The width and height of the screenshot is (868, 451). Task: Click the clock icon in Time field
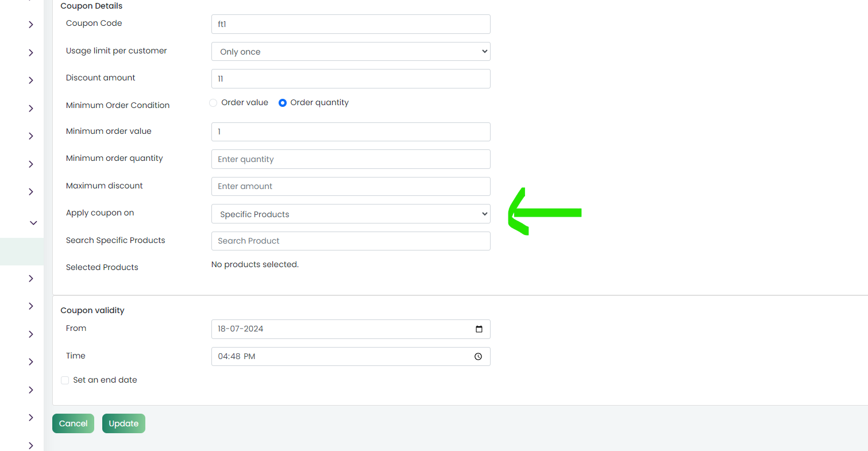478,357
